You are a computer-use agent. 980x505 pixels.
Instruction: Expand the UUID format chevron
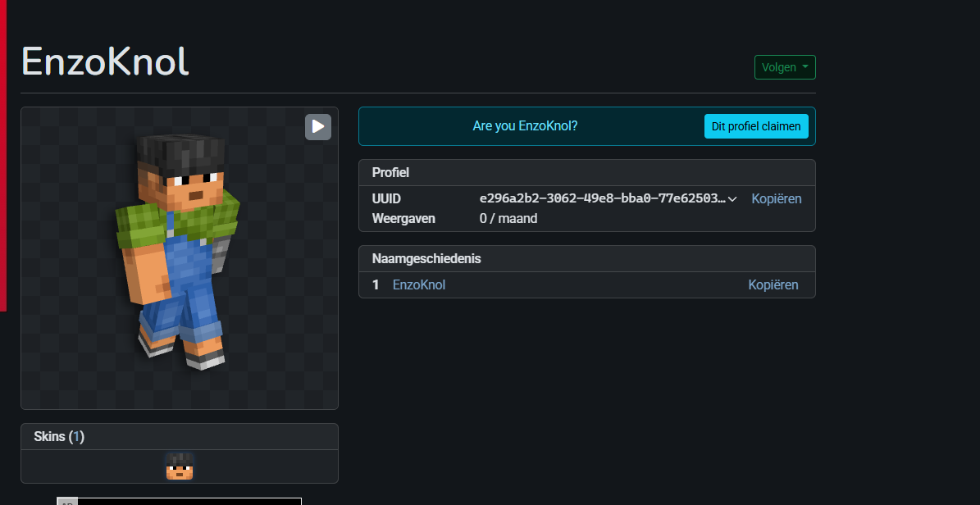[732, 199]
